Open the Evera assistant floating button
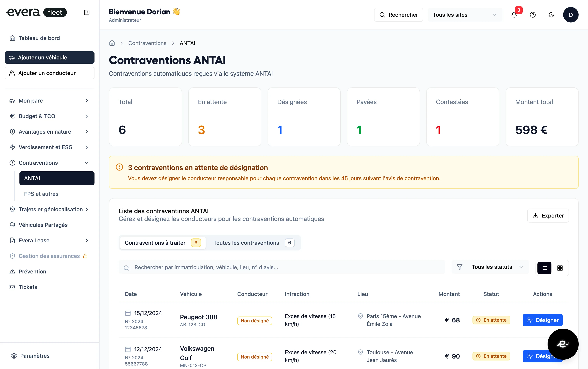 point(563,344)
